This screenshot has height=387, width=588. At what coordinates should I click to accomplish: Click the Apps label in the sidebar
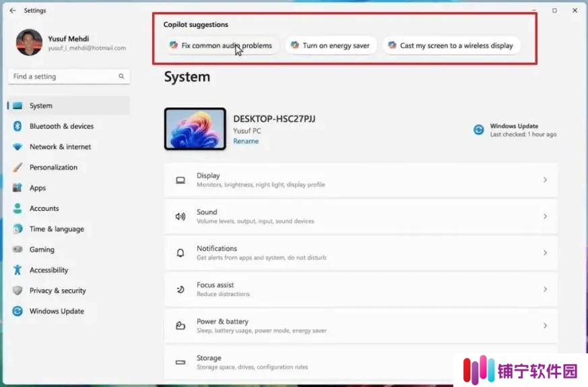point(38,187)
